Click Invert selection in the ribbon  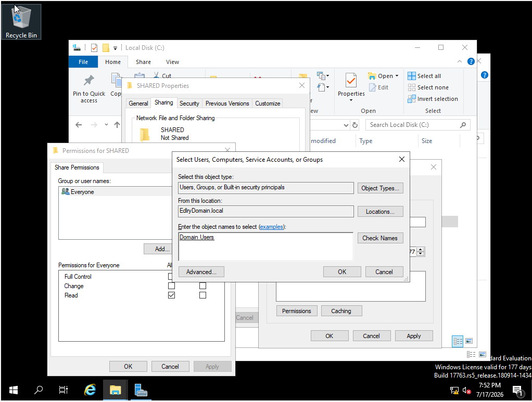point(433,99)
